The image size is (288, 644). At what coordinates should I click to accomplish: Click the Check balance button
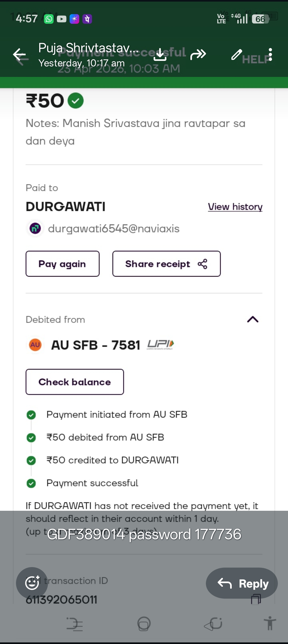75,382
